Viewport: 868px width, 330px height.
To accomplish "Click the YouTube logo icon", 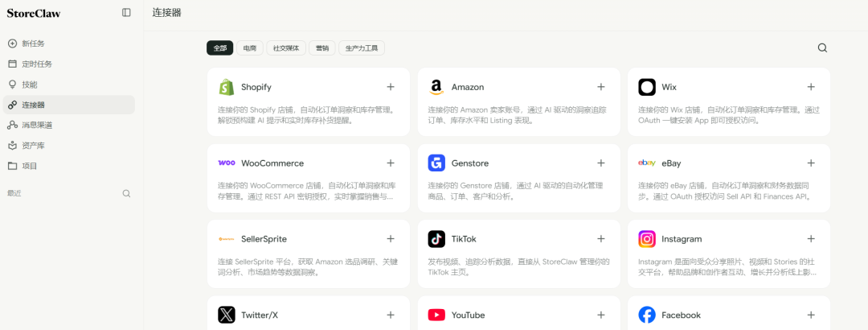I will (x=436, y=315).
